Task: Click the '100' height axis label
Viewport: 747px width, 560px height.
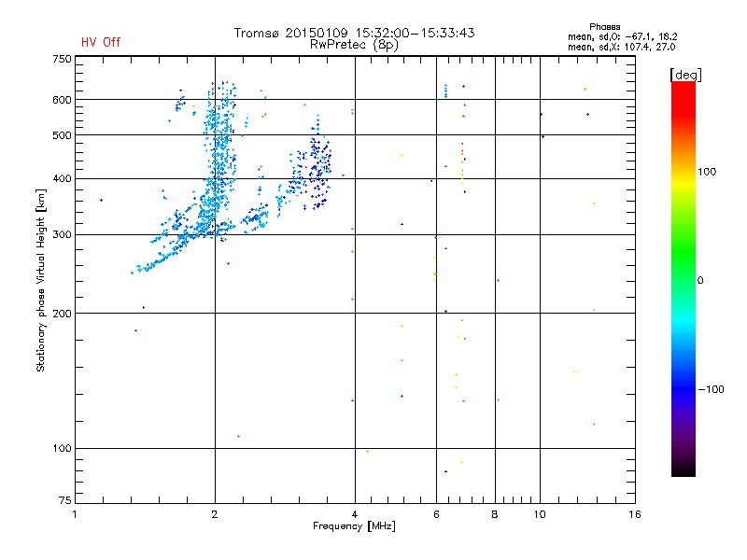Action: 63,449
